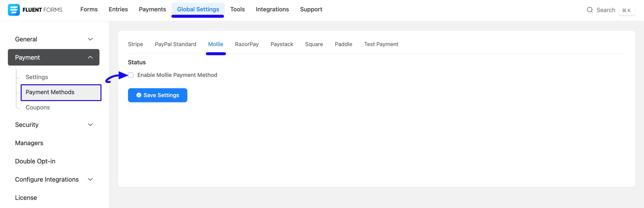Image resolution: width=644 pixels, height=208 pixels.
Task: Open Double Opt-in settings
Action: coord(35,161)
